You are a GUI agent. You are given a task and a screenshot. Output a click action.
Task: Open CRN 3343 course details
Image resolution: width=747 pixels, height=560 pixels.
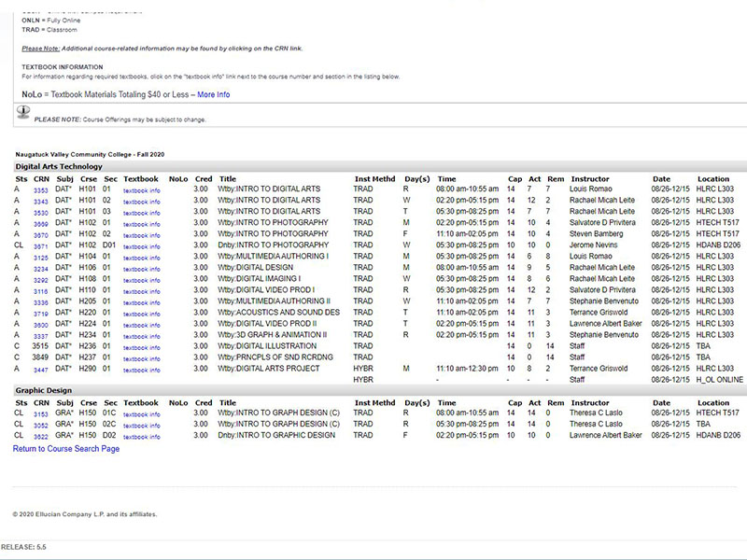click(41, 202)
